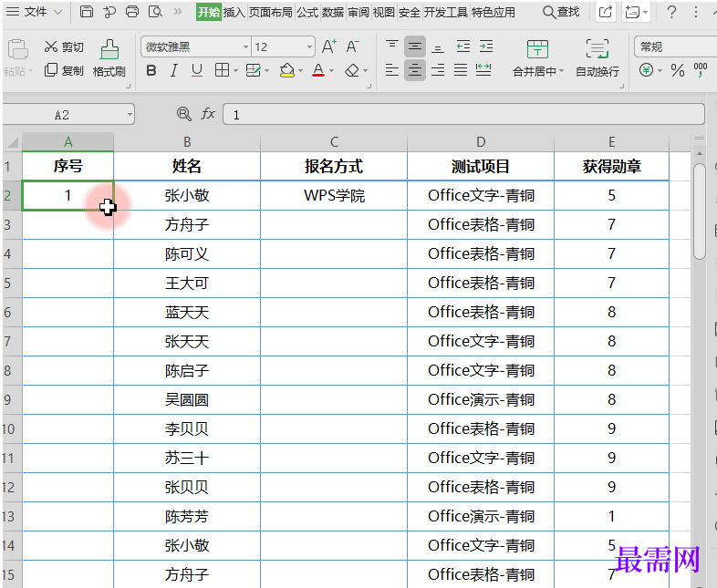Open the 特色应用 tab

point(493,13)
